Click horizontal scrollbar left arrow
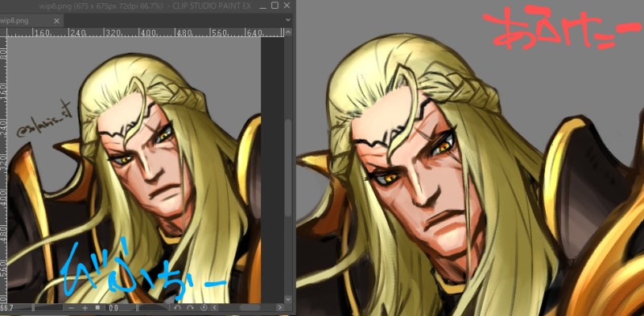 click(215, 307)
